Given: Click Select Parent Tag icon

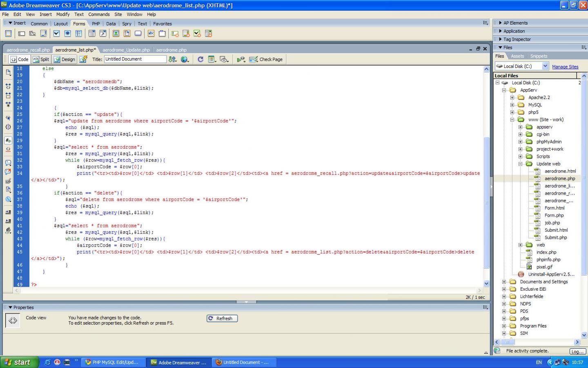Looking at the screenshot, I should 8,118.
